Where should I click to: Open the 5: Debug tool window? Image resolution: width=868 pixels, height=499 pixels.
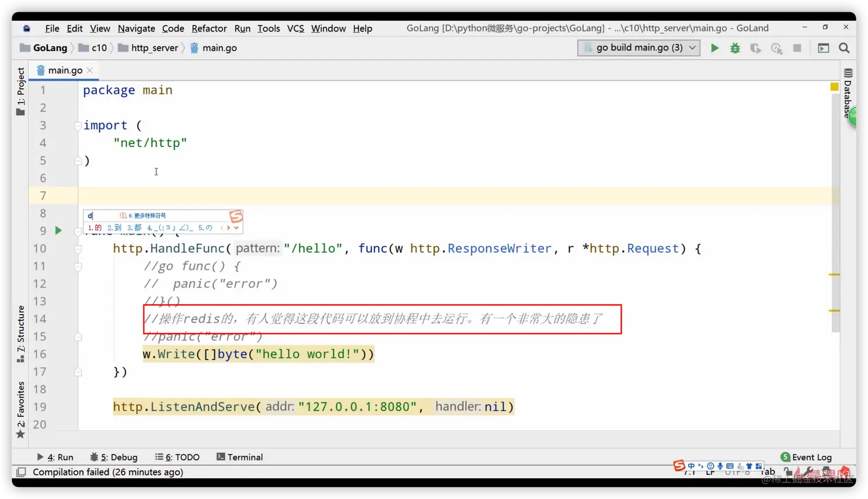114,457
